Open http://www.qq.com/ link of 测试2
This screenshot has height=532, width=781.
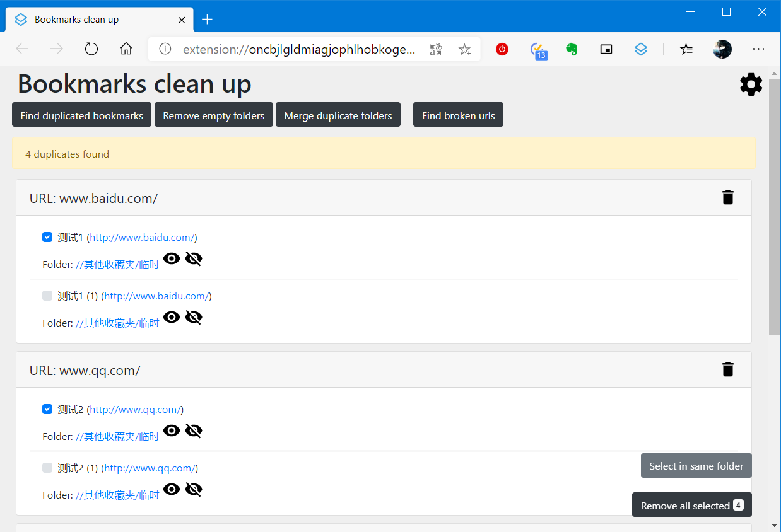coord(135,410)
